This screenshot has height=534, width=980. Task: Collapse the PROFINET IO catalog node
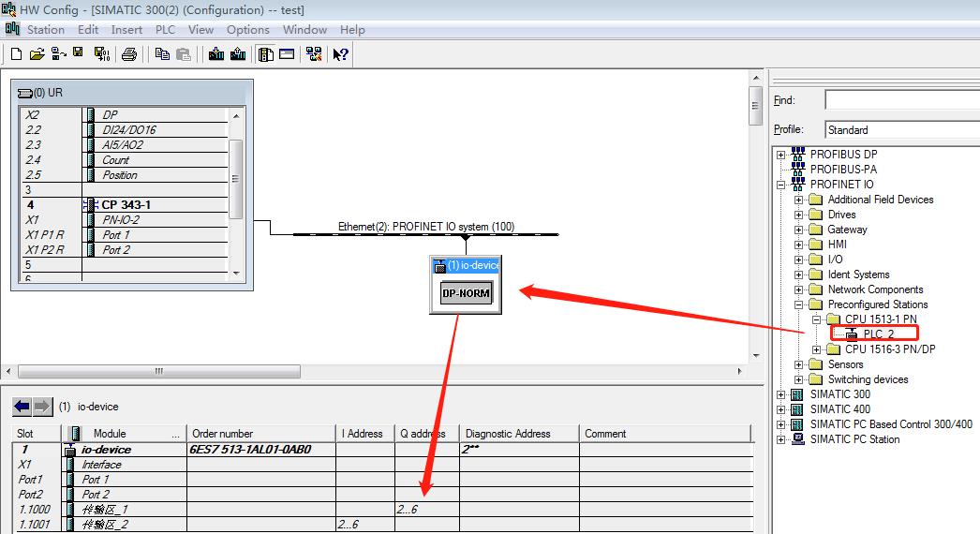(x=780, y=185)
